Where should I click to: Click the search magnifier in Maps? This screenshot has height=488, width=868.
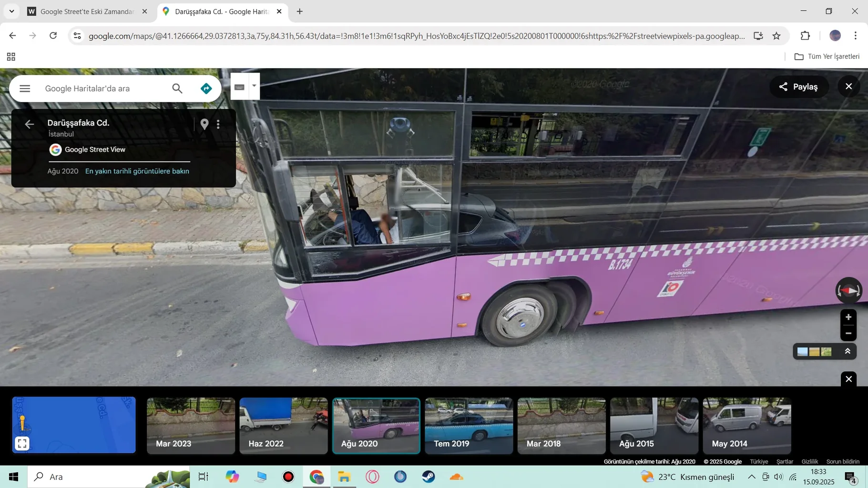point(177,88)
